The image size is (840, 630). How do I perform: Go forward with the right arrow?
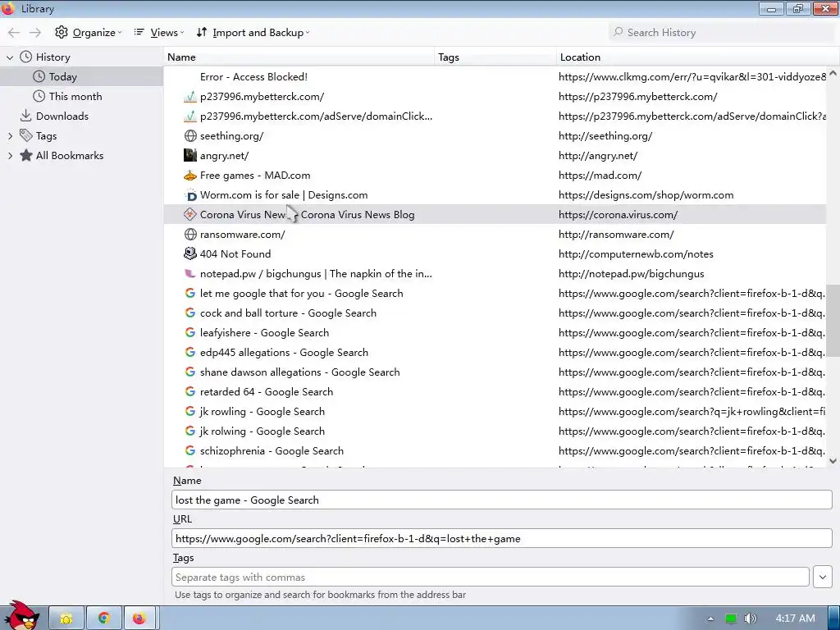(35, 33)
